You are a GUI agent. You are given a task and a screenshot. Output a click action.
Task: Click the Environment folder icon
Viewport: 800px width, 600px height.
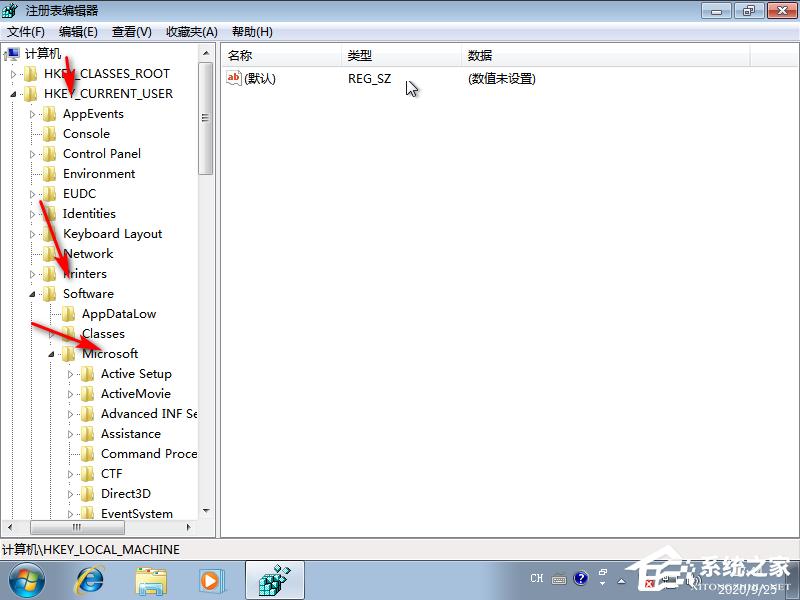pyautogui.click(x=49, y=174)
